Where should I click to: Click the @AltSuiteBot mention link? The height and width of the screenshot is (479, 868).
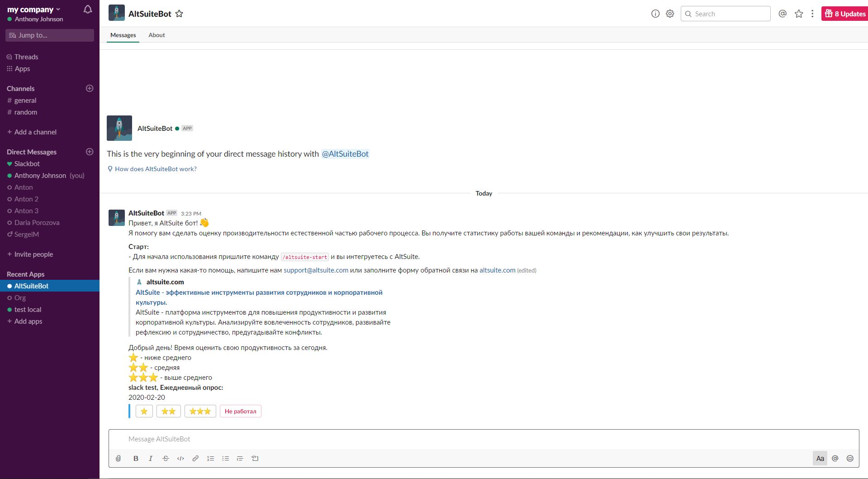345,154
